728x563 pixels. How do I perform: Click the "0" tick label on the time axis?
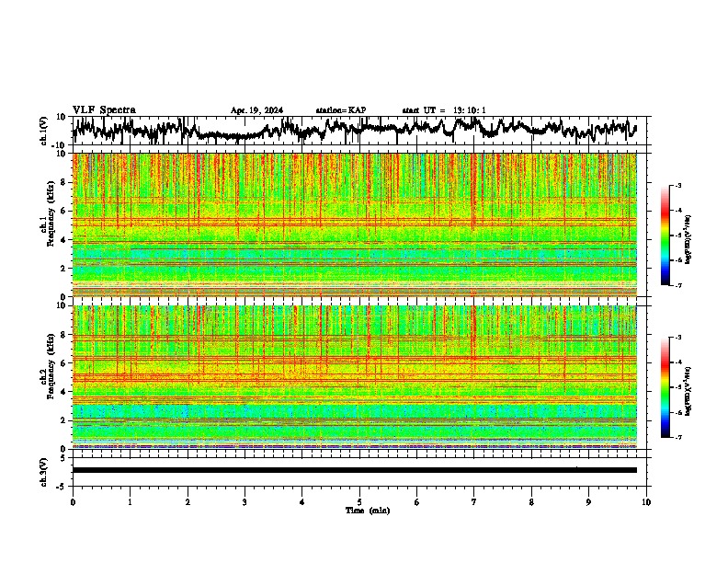73,502
